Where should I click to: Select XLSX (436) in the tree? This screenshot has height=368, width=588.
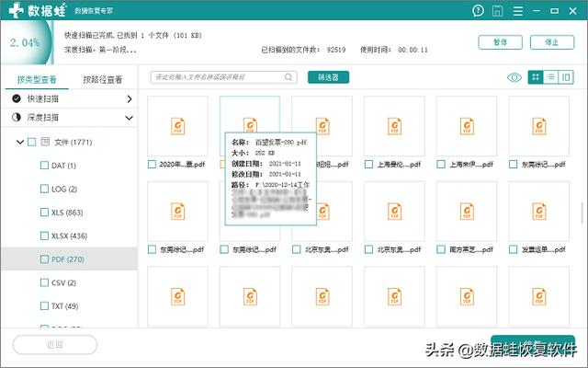[x=70, y=236]
